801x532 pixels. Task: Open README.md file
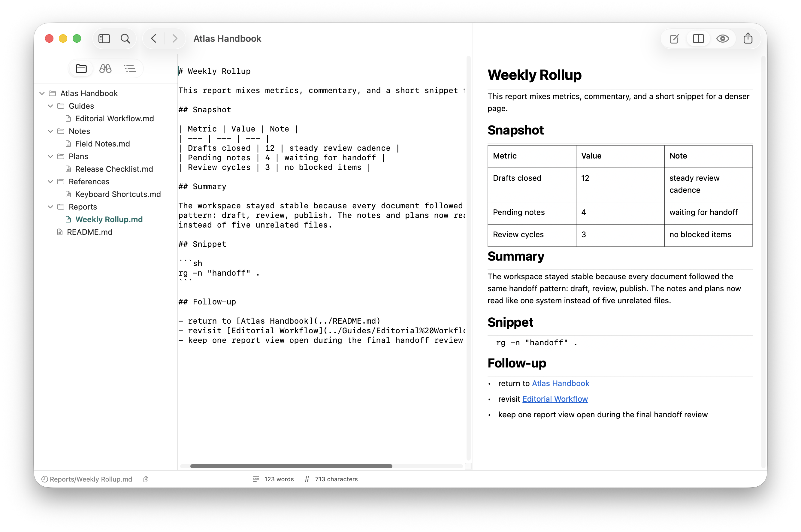point(89,232)
